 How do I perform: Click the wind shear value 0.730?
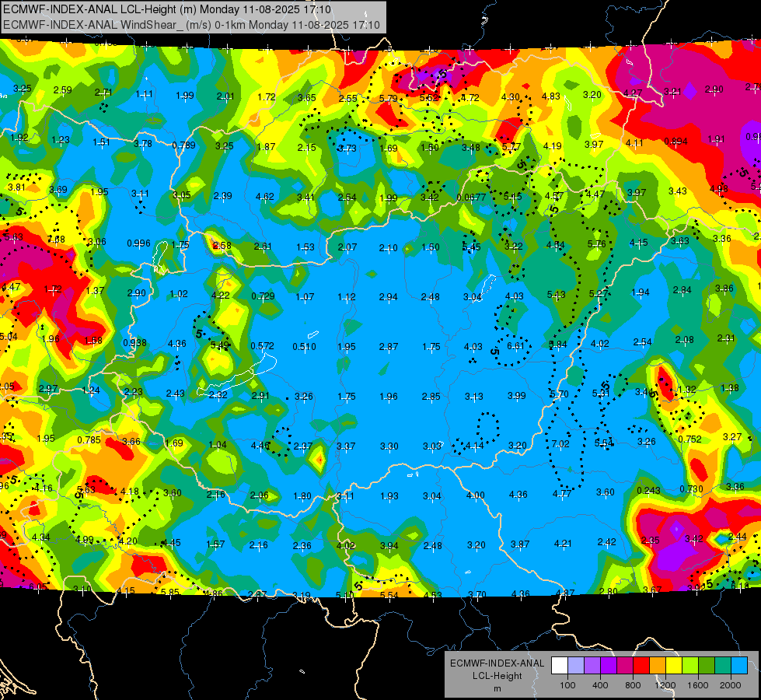click(x=692, y=489)
